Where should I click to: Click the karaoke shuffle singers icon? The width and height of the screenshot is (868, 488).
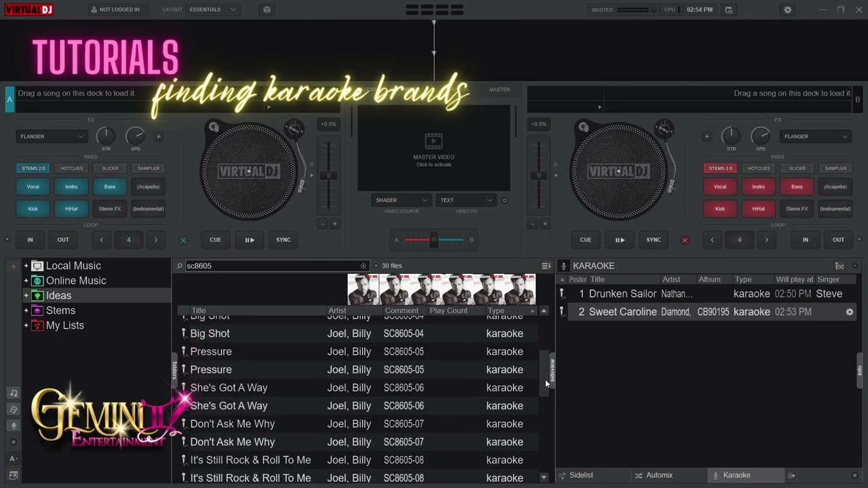pos(840,266)
